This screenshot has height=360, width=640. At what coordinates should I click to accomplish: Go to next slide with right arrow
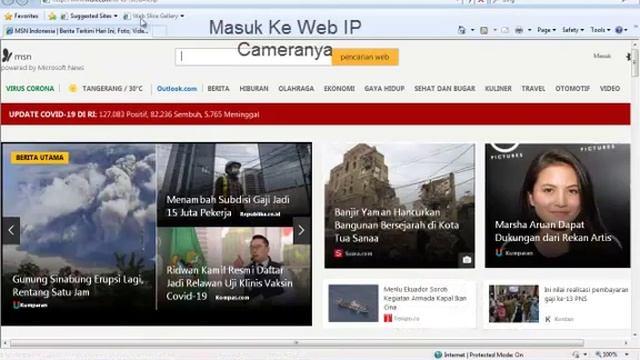[302, 231]
